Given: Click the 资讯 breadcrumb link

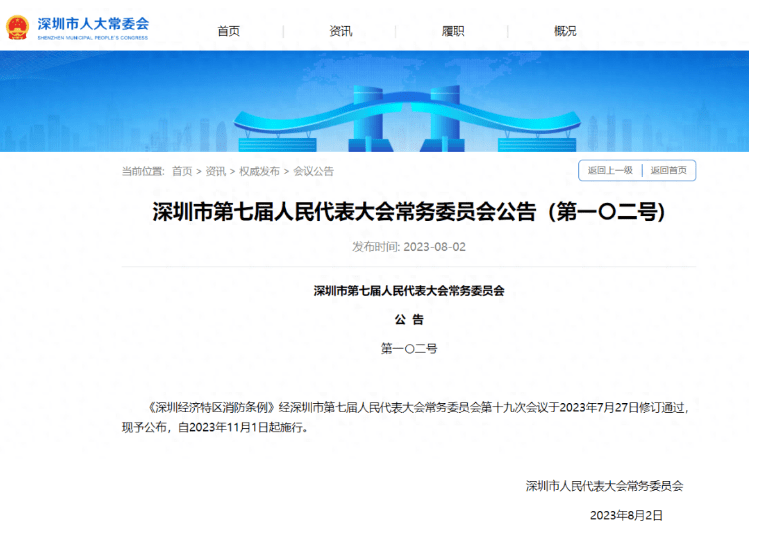Looking at the screenshot, I should point(216,171).
